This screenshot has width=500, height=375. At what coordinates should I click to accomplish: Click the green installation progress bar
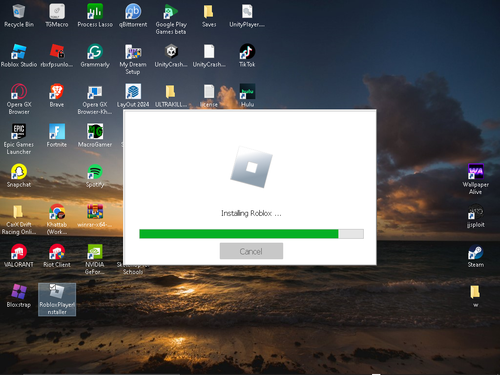point(251,234)
